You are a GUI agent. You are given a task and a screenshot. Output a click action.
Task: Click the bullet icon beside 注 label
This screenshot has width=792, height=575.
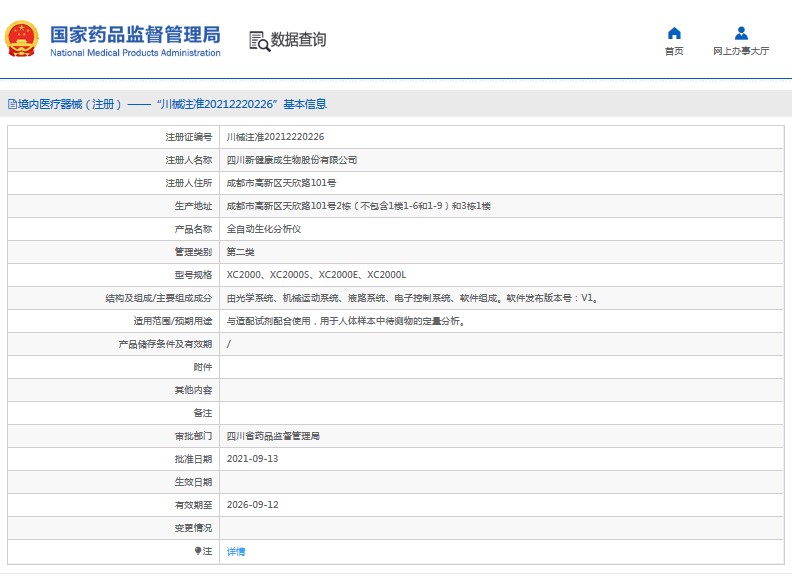click(x=197, y=551)
